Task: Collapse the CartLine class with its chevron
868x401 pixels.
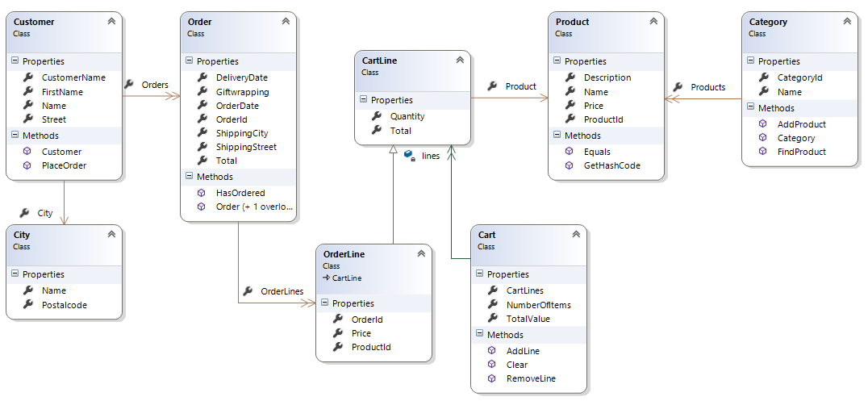Action: [459, 61]
